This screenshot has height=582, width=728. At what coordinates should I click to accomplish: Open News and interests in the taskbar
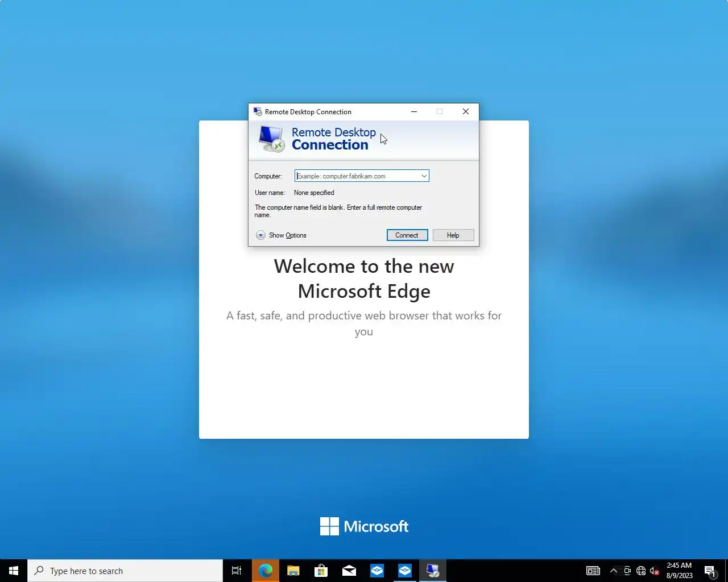[x=593, y=571]
